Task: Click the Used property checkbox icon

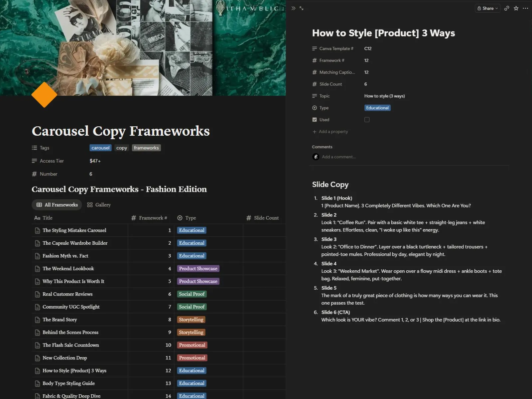Action: 315,120
